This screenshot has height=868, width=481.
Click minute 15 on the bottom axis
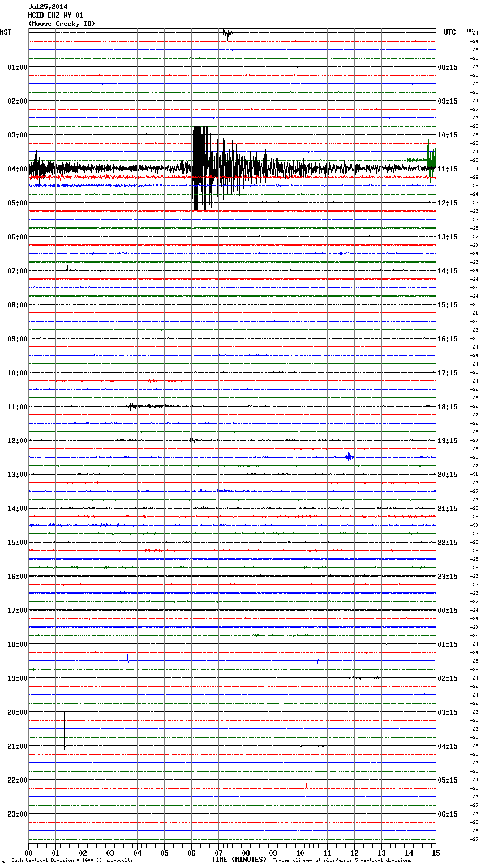(x=436, y=853)
